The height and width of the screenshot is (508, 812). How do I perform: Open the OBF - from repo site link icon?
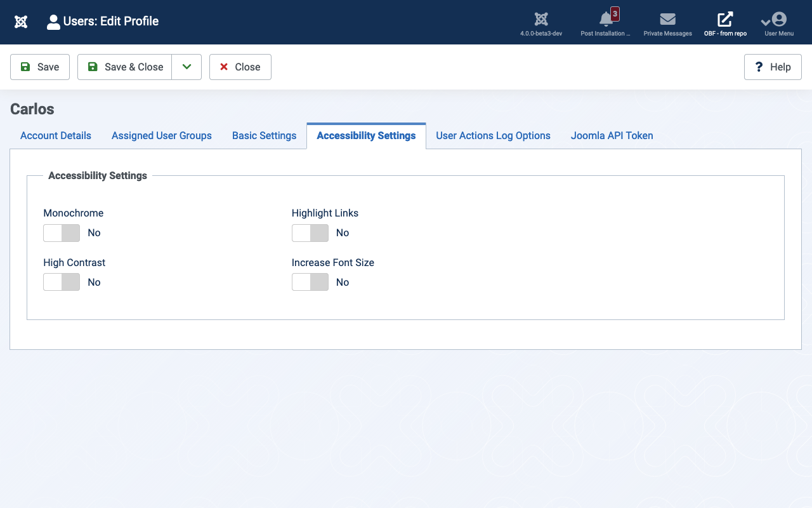pyautogui.click(x=725, y=20)
